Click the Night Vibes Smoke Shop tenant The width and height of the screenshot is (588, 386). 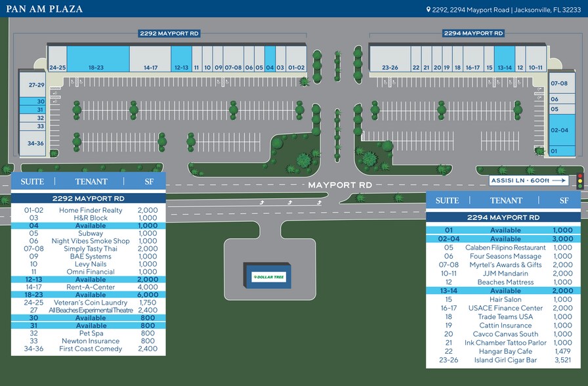91,241
